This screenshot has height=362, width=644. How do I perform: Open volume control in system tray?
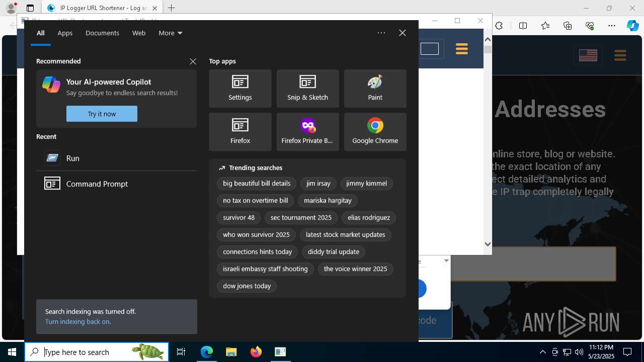point(579,352)
